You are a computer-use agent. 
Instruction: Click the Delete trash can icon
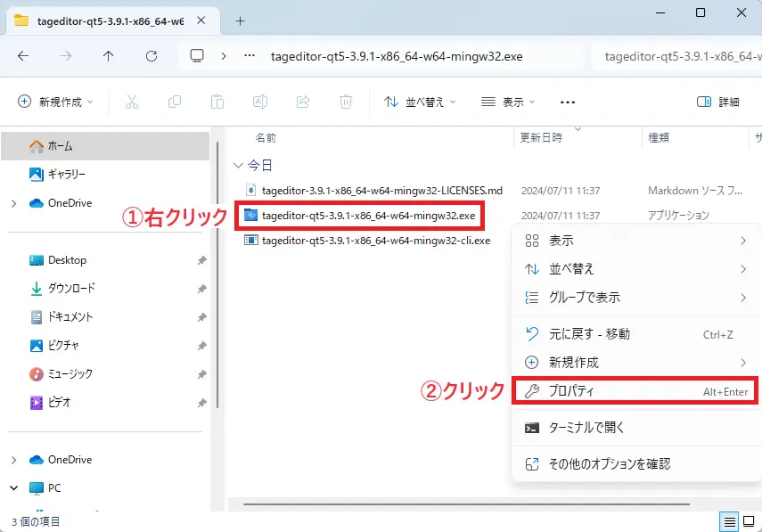tap(346, 102)
